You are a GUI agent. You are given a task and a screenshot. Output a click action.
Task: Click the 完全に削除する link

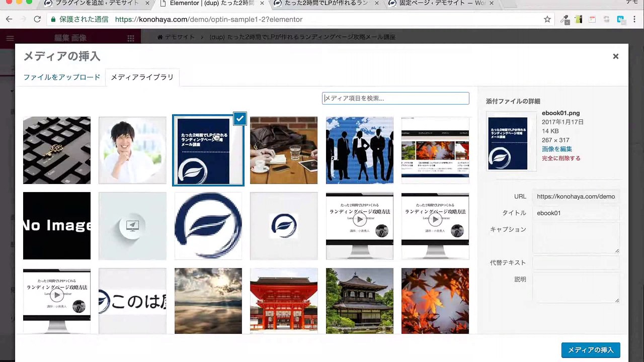tap(561, 158)
